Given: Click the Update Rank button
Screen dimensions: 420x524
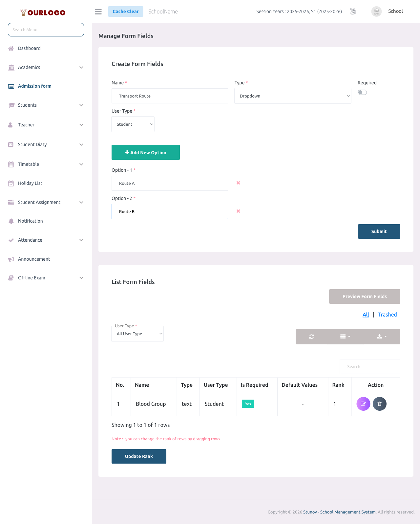Looking at the screenshot, I should point(139,456).
